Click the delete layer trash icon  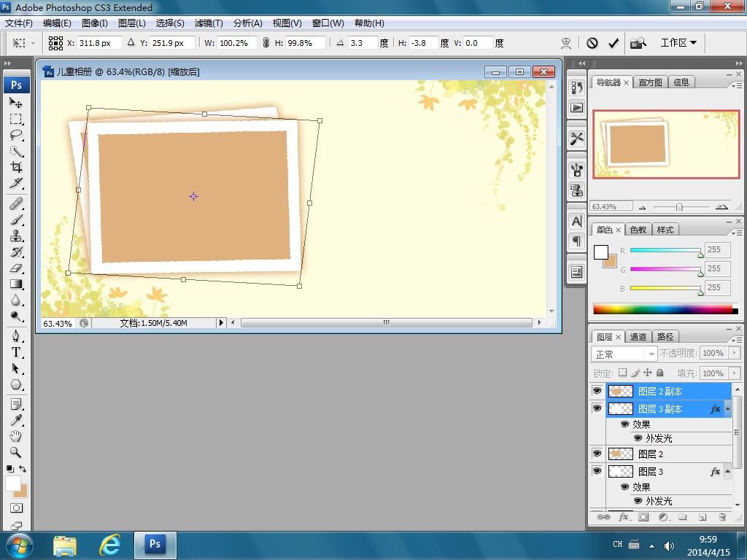tap(722, 517)
